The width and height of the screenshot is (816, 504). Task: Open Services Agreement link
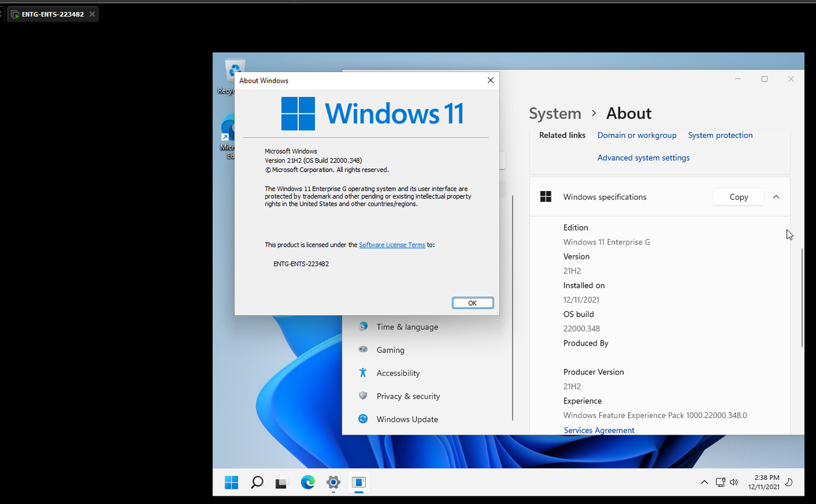coord(599,430)
